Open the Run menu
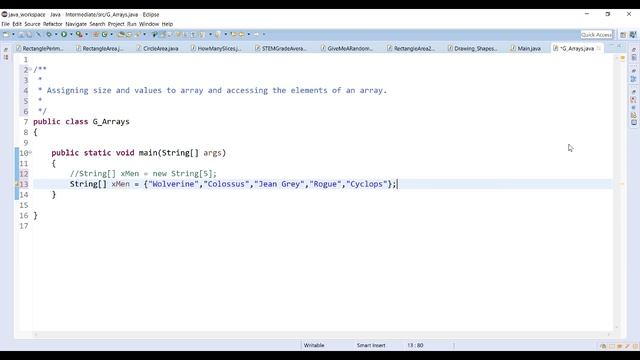This screenshot has height=360, width=640. click(x=131, y=24)
